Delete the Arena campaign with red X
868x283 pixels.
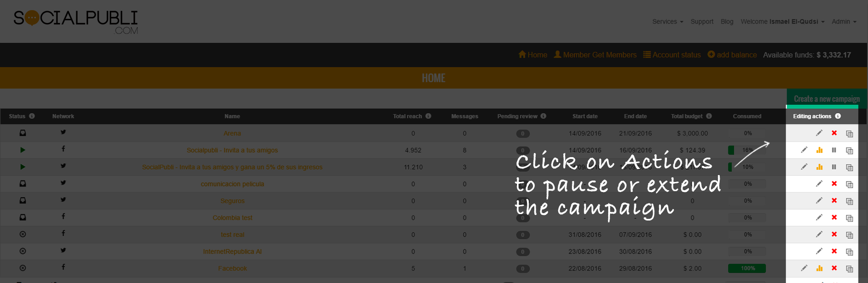point(834,133)
